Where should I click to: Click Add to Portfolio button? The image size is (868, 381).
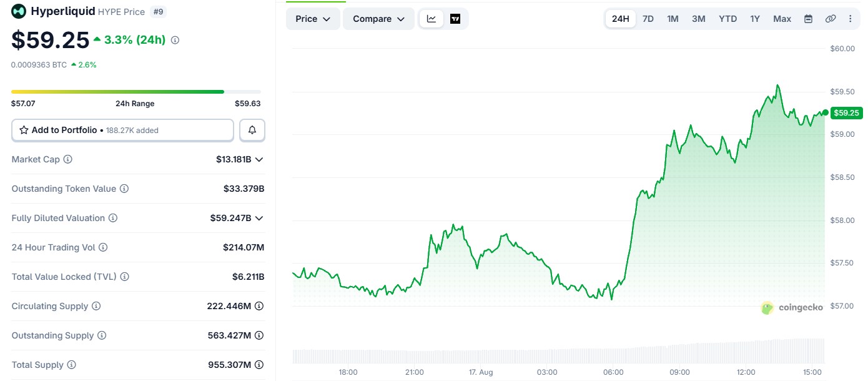pyautogui.click(x=122, y=130)
